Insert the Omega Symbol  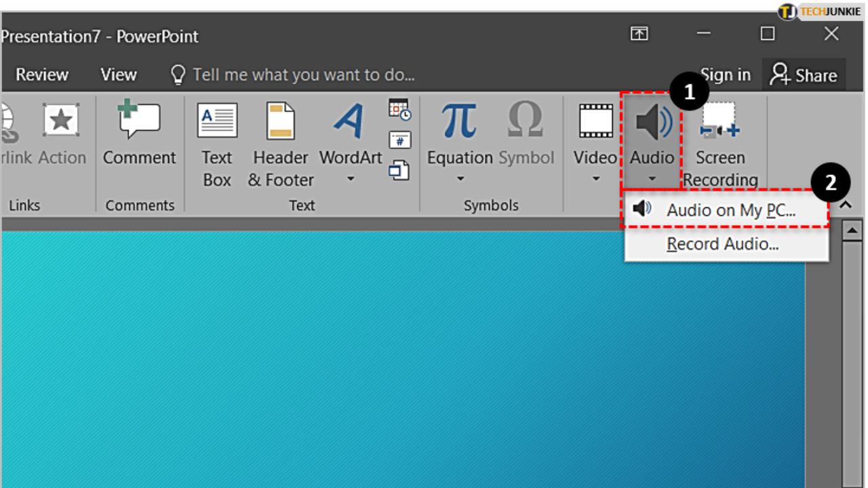526,122
